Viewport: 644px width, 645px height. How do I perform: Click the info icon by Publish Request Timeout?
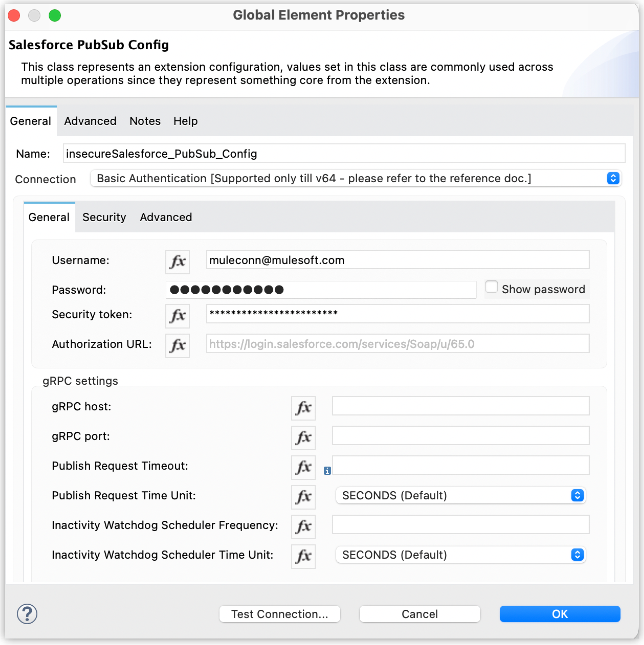pyautogui.click(x=327, y=470)
